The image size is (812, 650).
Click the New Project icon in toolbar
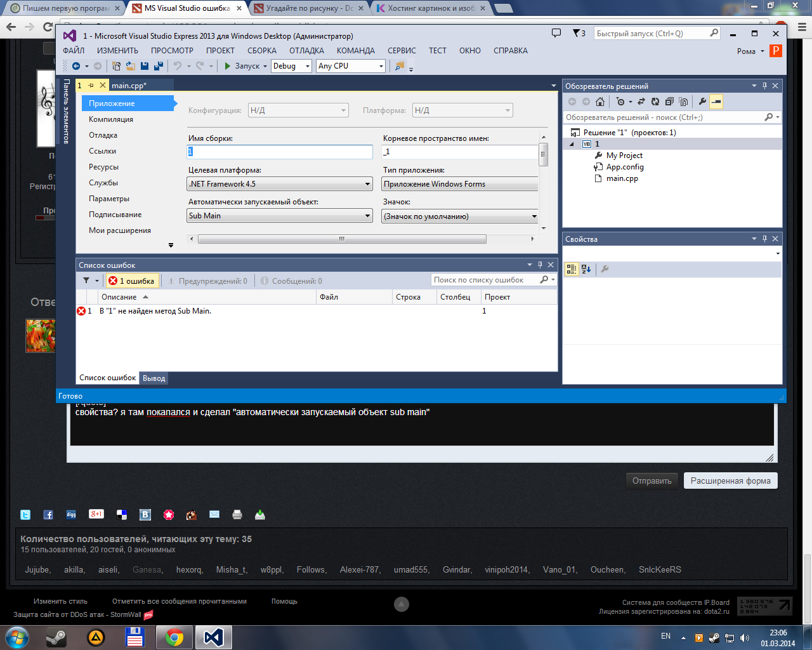pos(117,66)
